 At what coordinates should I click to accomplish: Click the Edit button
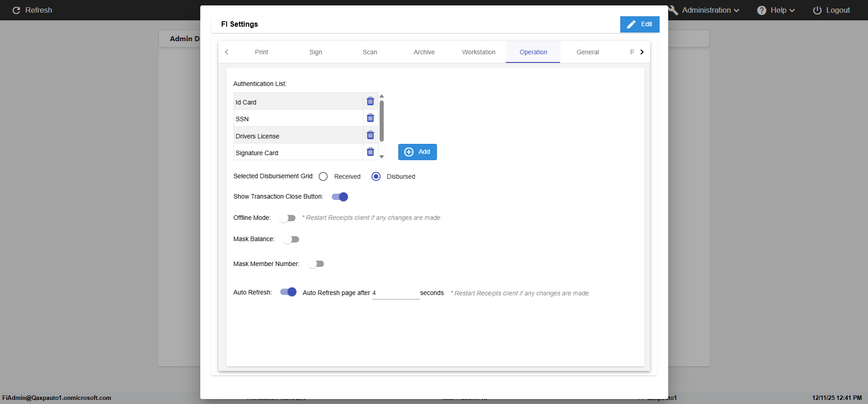pos(639,24)
